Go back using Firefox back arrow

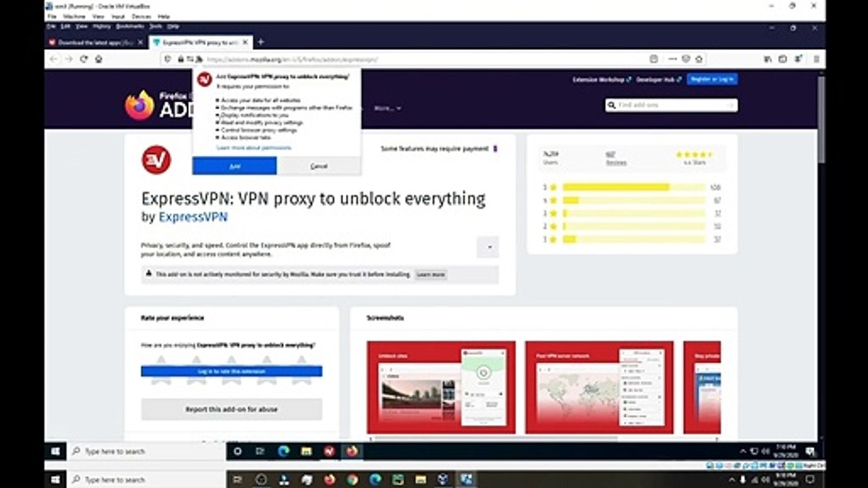(54, 59)
